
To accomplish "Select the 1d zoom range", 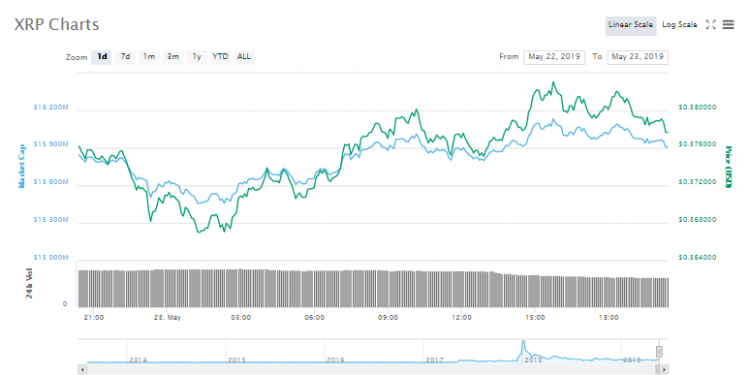I will click(102, 57).
